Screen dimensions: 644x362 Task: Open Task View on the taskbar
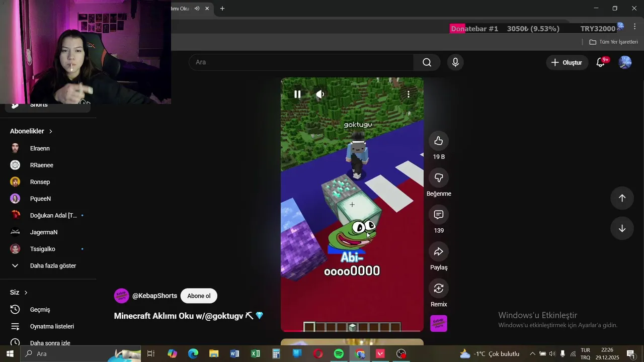coord(150,353)
